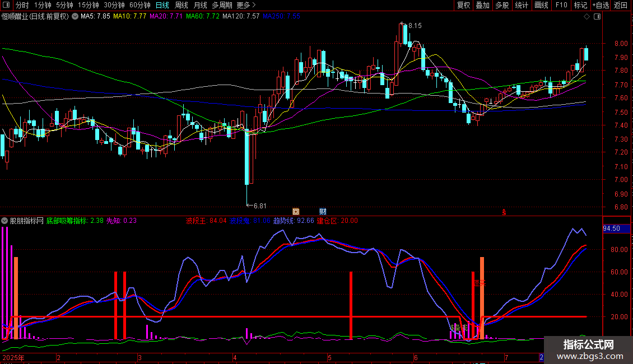
Task: Click month 6 on the time axis
Action: [416, 357]
